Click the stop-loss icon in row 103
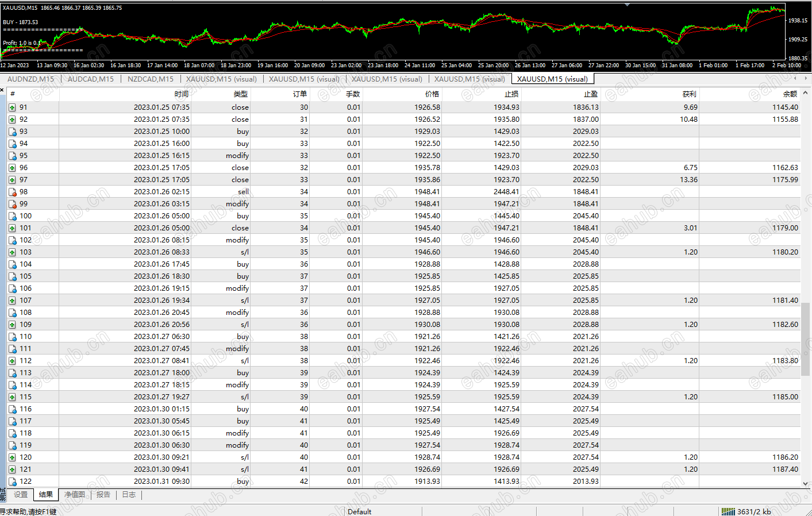Image resolution: width=812 pixels, height=516 pixels. click(12, 252)
